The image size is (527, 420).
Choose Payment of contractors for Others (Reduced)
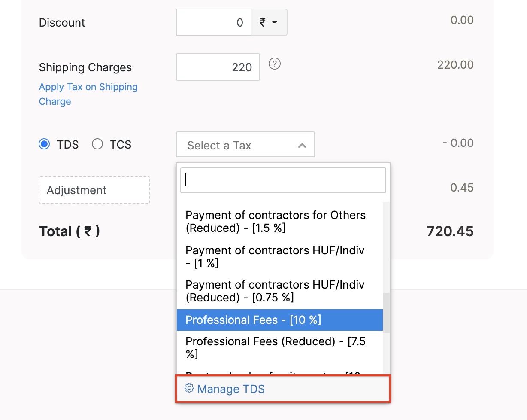tap(275, 221)
